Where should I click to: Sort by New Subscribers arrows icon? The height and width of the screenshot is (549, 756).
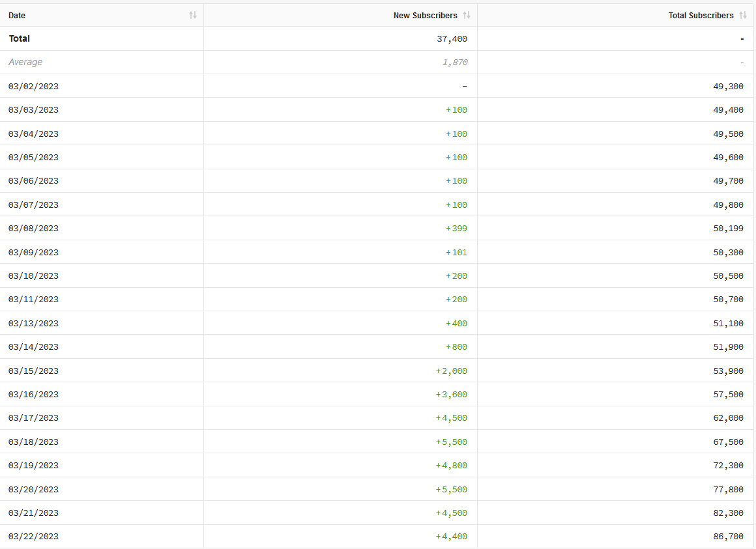(466, 16)
